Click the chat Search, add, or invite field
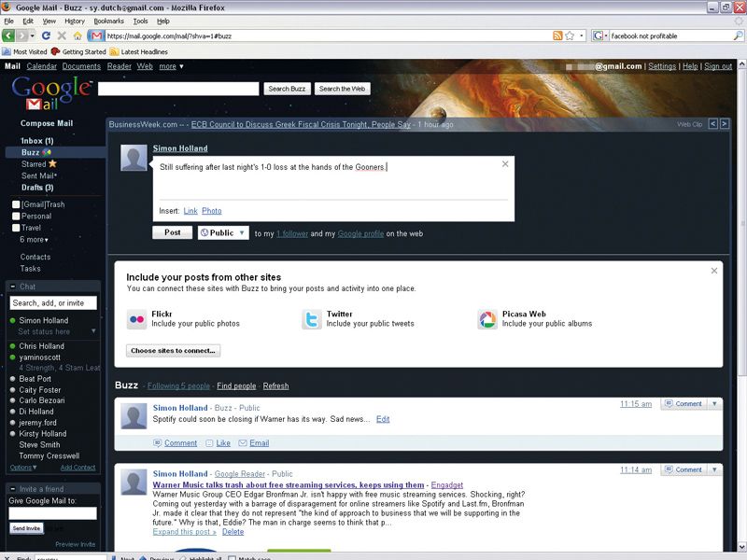Image resolution: width=747 pixels, height=560 pixels. tap(53, 302)
